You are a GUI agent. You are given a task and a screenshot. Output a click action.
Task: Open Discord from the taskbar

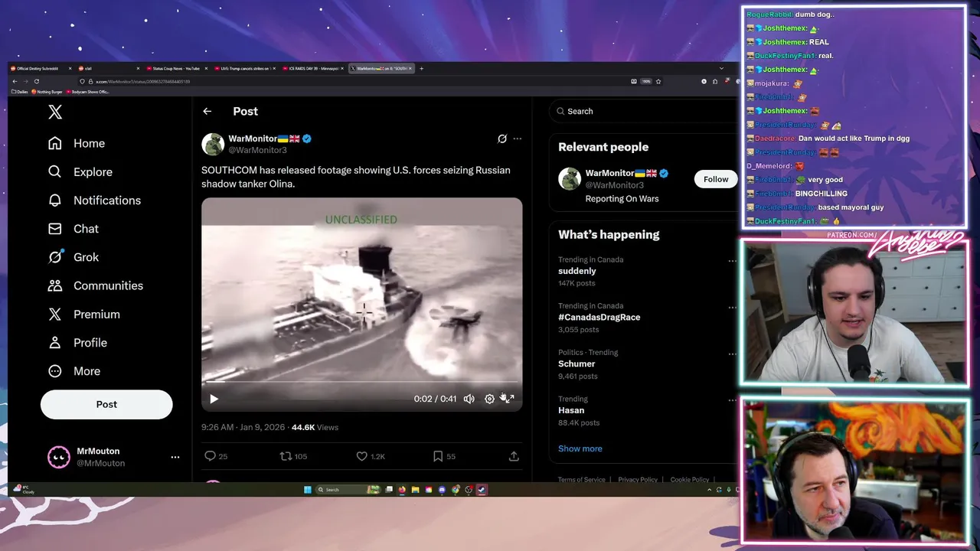[x=442, y=490]
